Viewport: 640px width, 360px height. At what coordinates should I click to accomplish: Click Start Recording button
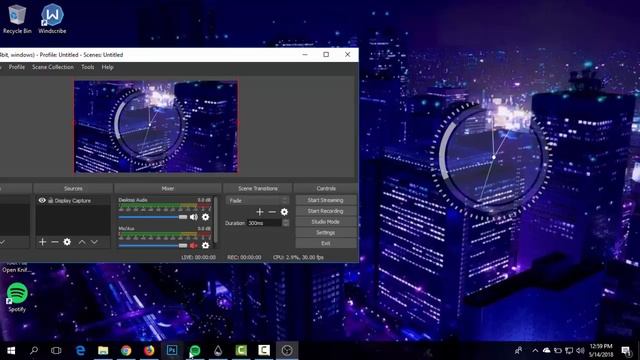[325, 211]
